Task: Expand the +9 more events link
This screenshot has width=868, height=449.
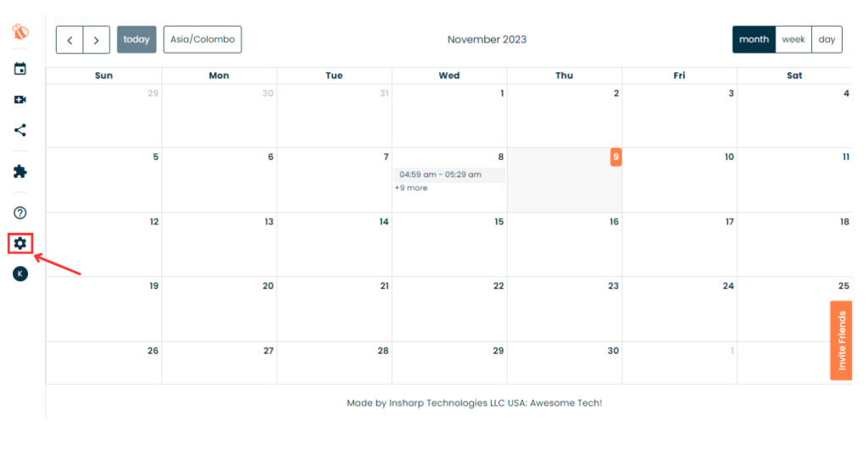Action: click(411, 188)
